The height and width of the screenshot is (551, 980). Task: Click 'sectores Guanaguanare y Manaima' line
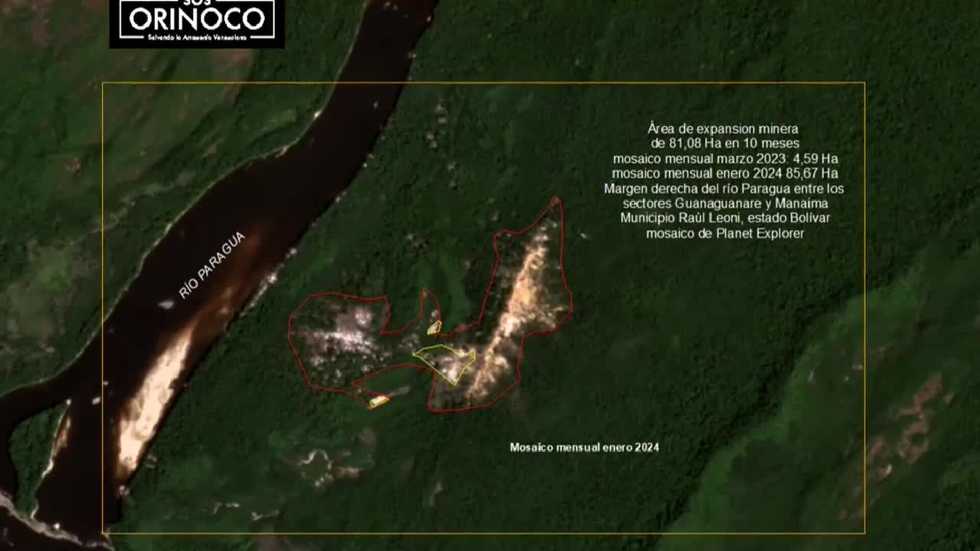coord(725,204)
